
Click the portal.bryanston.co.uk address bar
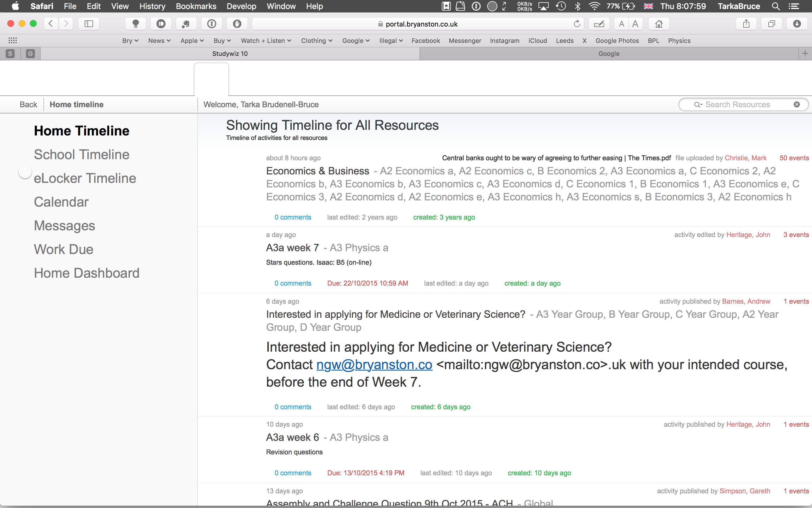[418, 24]
